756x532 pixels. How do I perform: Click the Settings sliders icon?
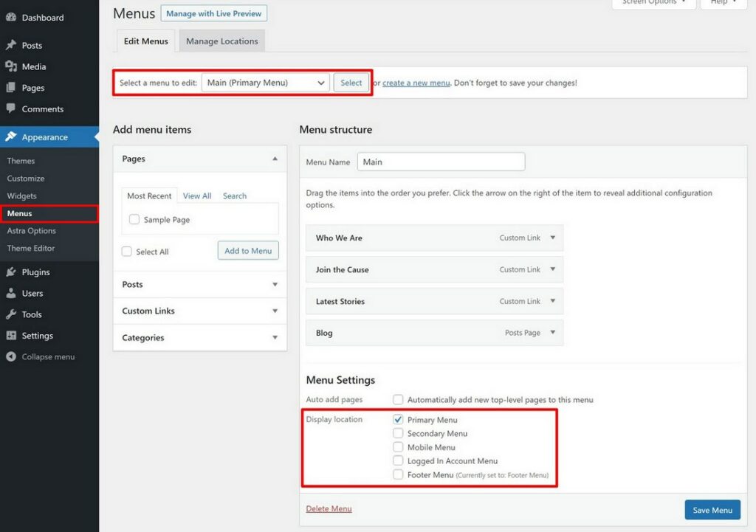[x=11, y=336]
